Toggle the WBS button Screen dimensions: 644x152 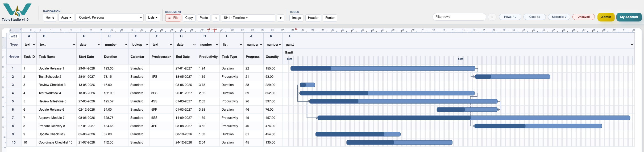(14, 36)
